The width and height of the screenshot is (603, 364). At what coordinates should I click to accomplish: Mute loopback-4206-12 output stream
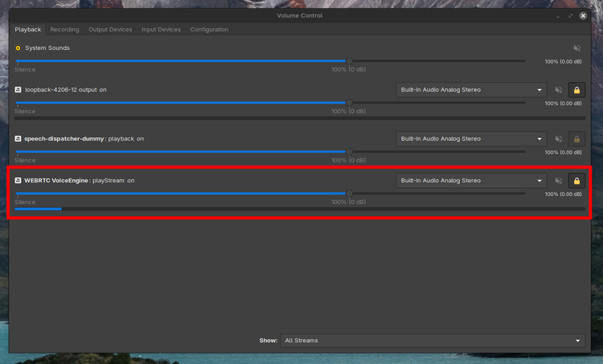click(x=559, y=90)
